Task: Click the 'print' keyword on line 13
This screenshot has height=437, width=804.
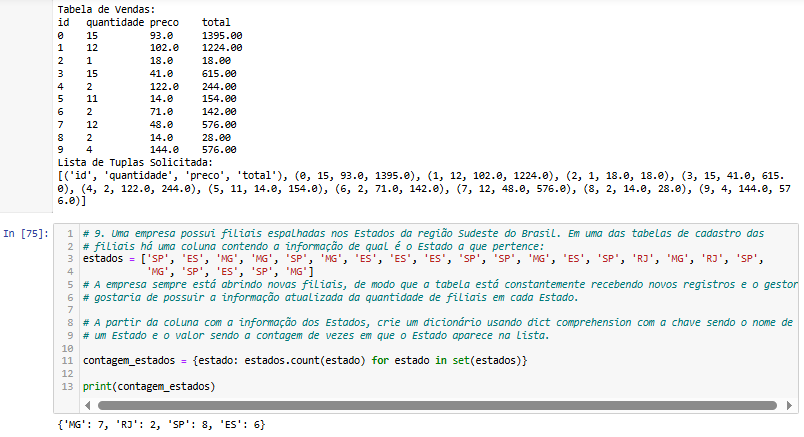Action: pyautogui.click(x=97, y=386)
